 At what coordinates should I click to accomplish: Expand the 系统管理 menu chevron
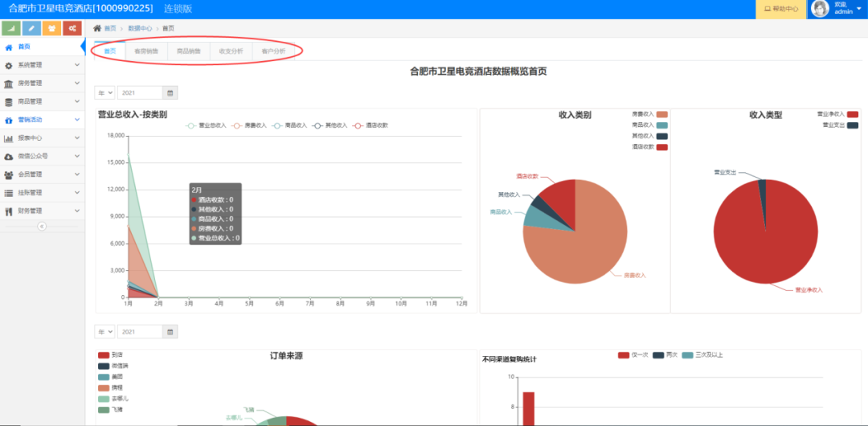click(77, 65)
